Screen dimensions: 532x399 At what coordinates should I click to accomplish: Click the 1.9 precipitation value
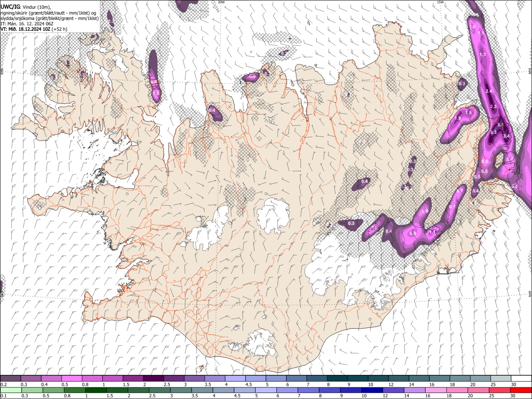458,118
